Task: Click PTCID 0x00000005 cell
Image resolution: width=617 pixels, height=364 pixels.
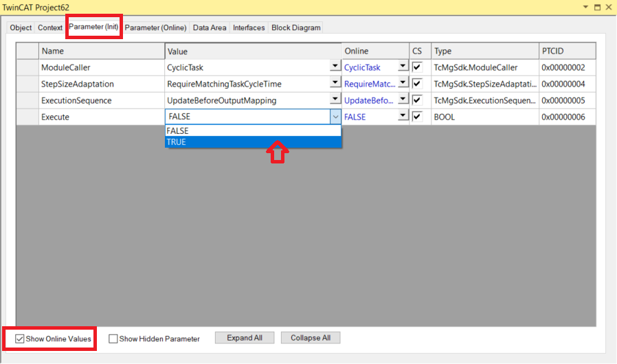Action: coord(567,100)
